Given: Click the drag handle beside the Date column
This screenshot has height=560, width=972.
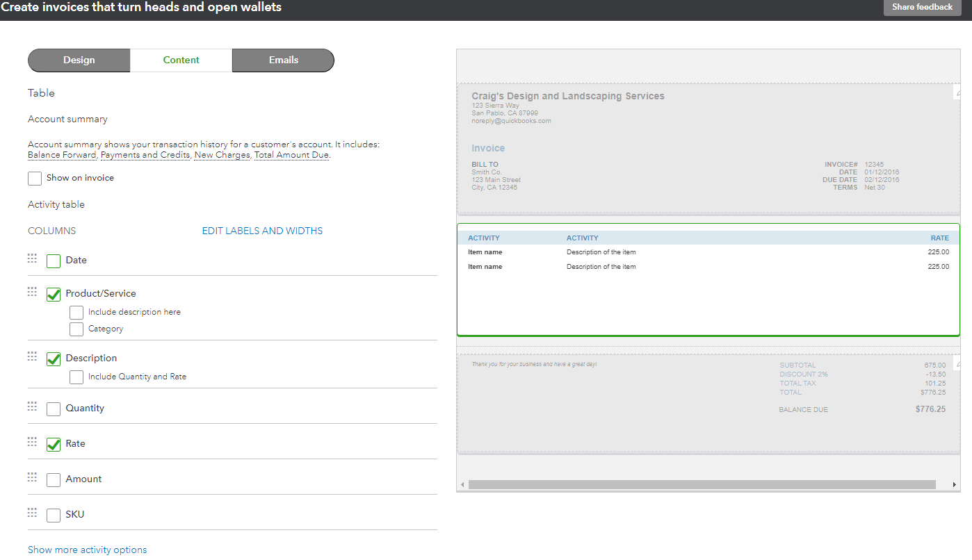Looking at the screenshot, I should click(x=31, y=258).
